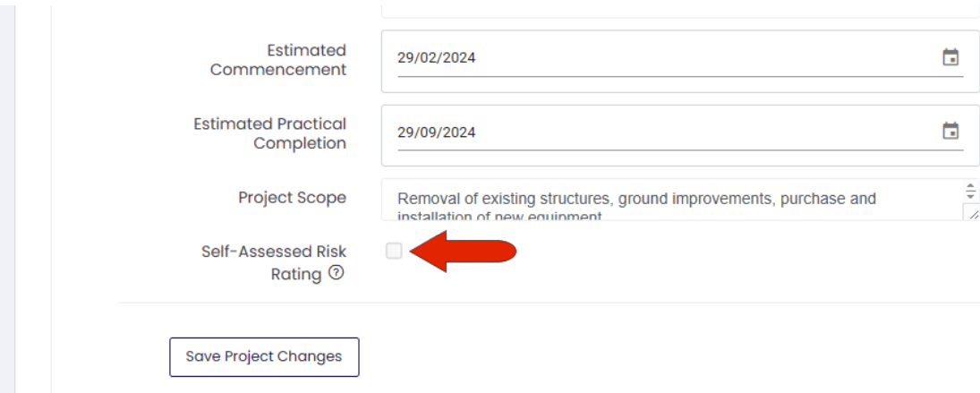The image size is (980, 393).
Task: Click the Project Scope label
Action: pos(292,198)
